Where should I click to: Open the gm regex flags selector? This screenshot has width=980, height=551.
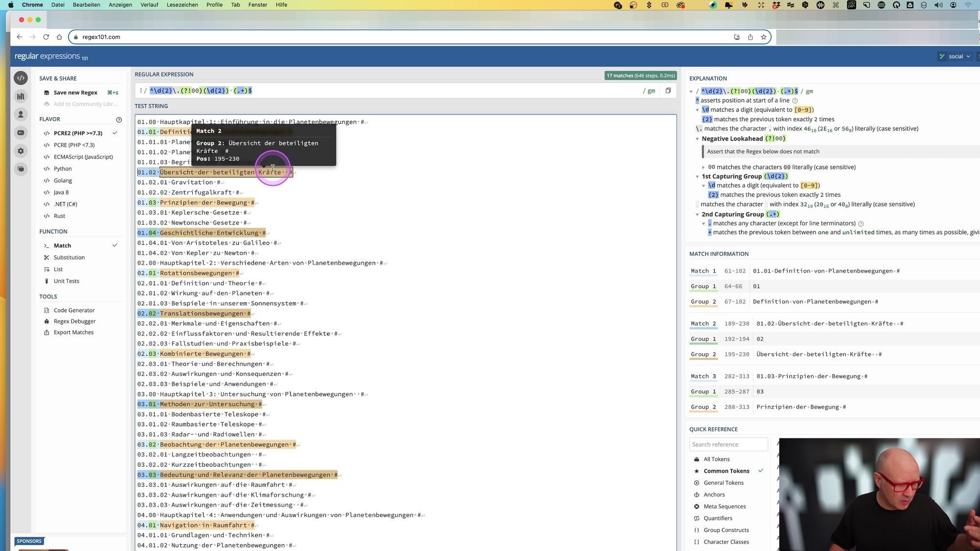coord(651,91)
